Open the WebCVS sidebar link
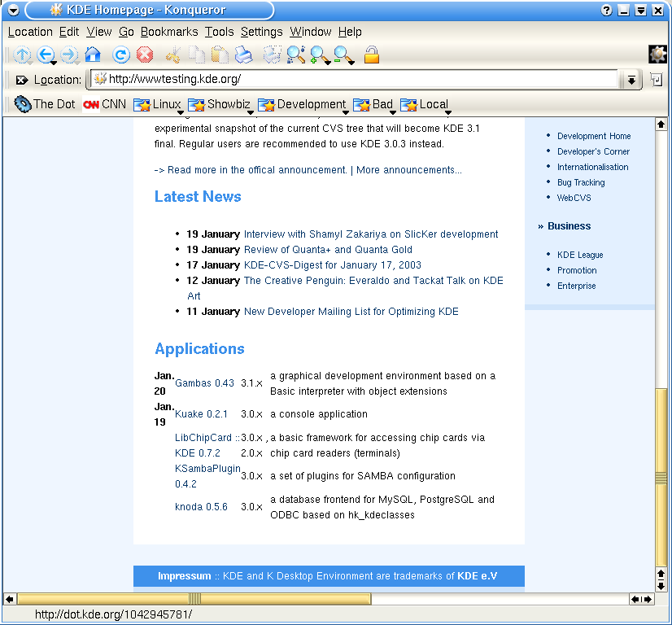Image resolution: width=672 pixels, height=625 pixels. 574,198
